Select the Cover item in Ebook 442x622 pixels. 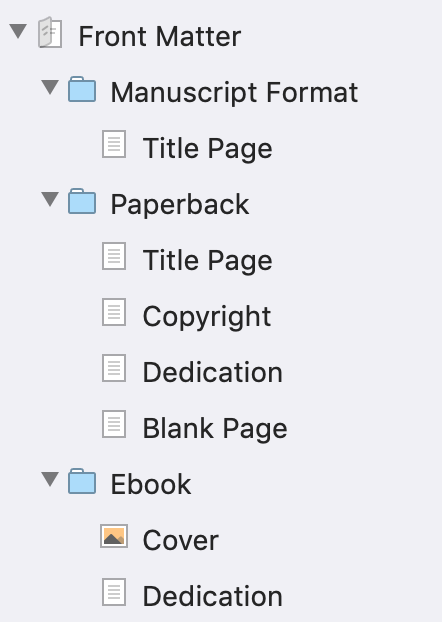pyautogui.click(x=181, y=540)
